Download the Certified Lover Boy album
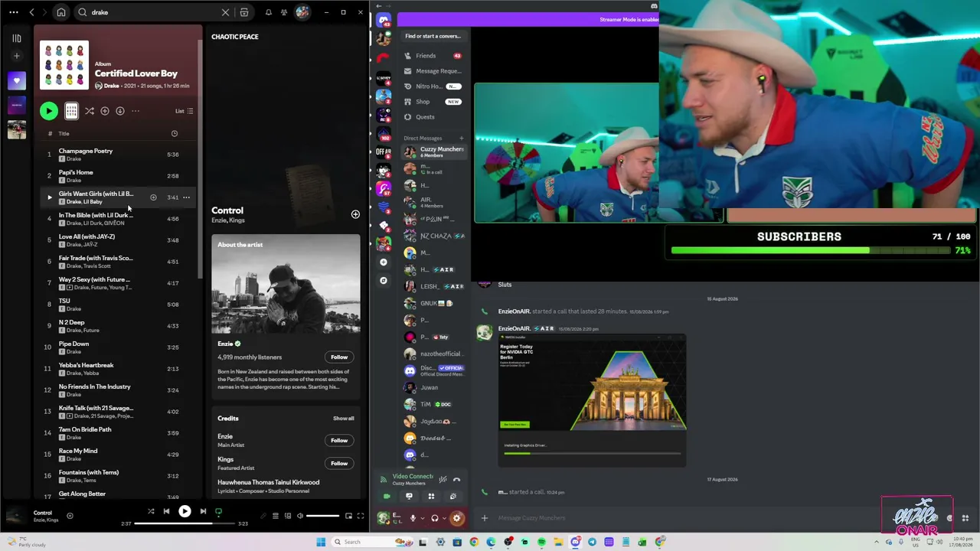 [120, 111]
